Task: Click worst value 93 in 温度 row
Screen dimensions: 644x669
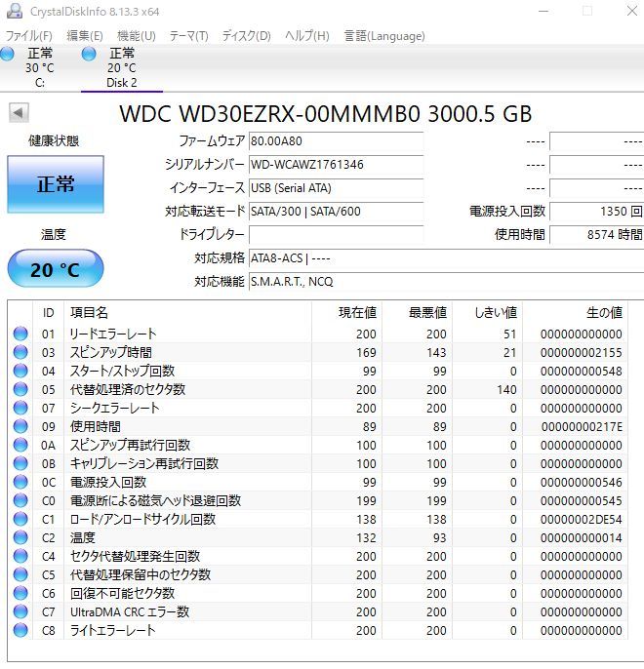Action: (x=439, y=537)
